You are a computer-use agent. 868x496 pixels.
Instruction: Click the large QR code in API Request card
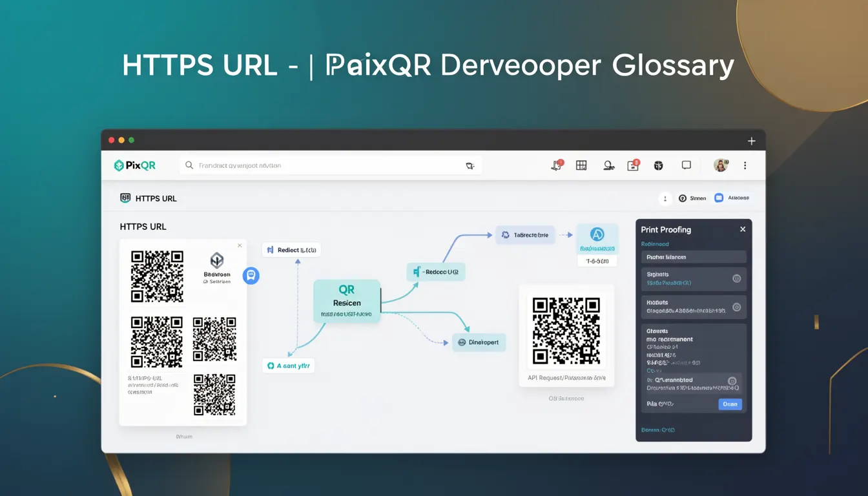click(566, 331)
